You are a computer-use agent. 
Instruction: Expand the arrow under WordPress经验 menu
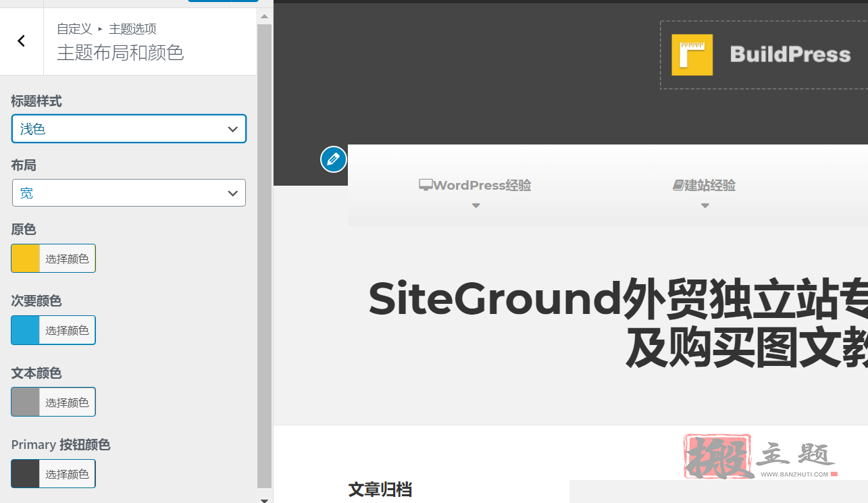[x=476, y=206]
